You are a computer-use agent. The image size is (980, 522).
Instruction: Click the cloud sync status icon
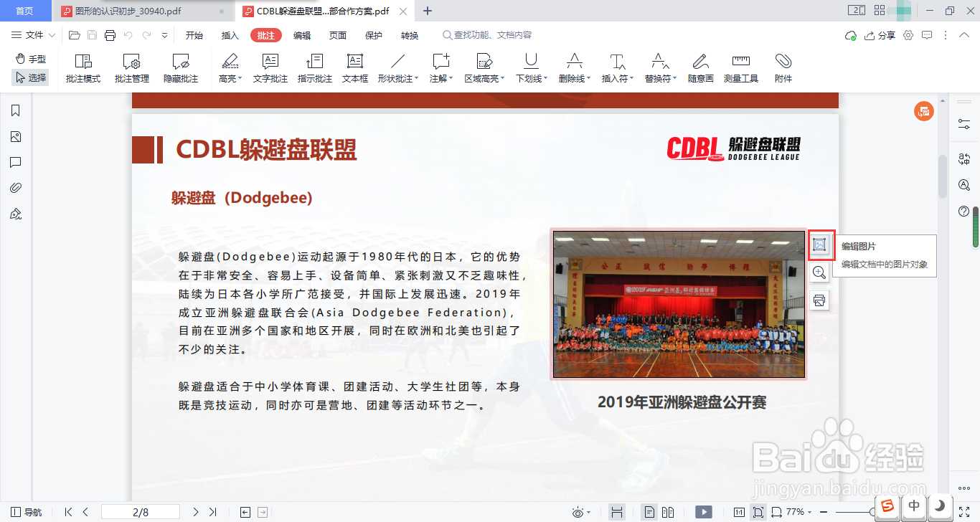[x=851, y=35]
